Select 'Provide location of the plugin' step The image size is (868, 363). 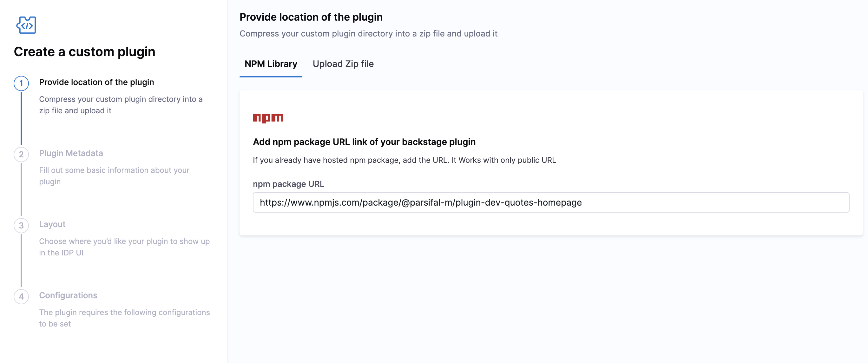coord(96,82)
